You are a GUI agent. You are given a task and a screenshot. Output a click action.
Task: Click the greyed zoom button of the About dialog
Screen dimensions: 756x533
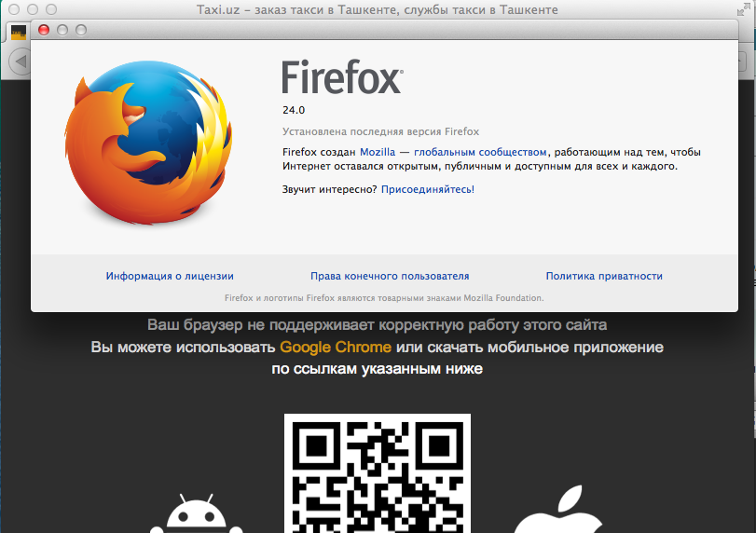[x=81, y=30]
